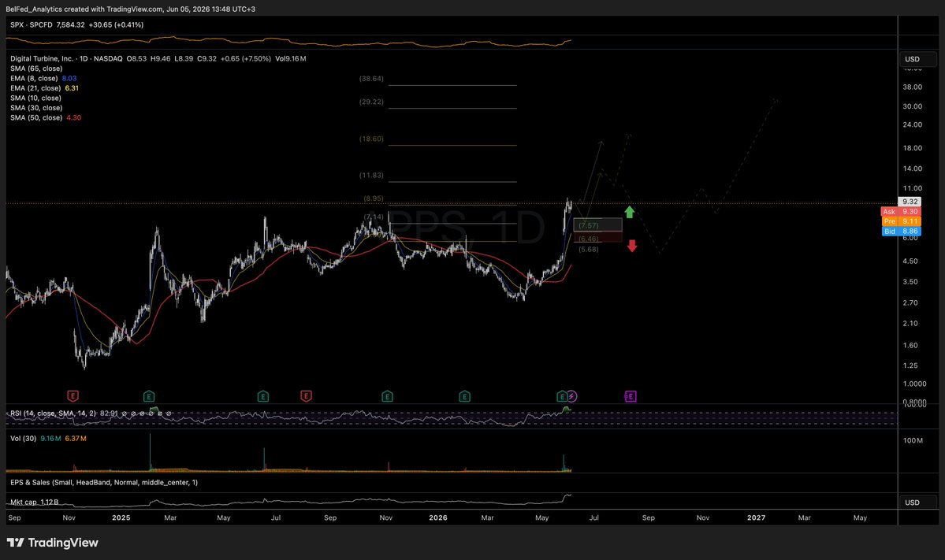This screenshot has width=945, height=560.
Task: Click the 18.00 price scale label
Action: (913, 148)
